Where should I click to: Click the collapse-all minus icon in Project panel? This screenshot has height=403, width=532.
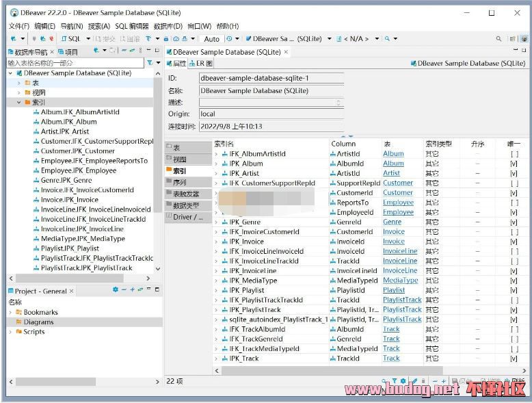pyautogui.click(x=124, y=289)
